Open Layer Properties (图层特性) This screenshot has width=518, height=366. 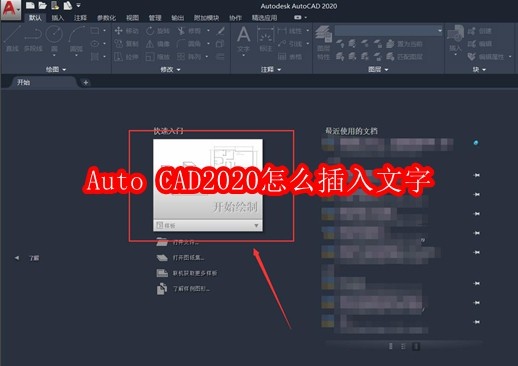323,43
